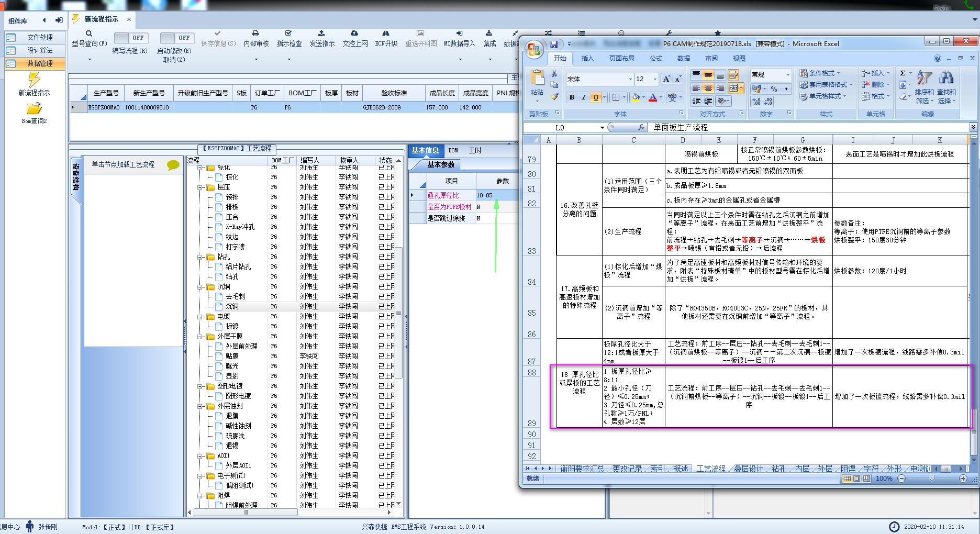
Task: Click the 集成 download icon
Action: [489, 34]
